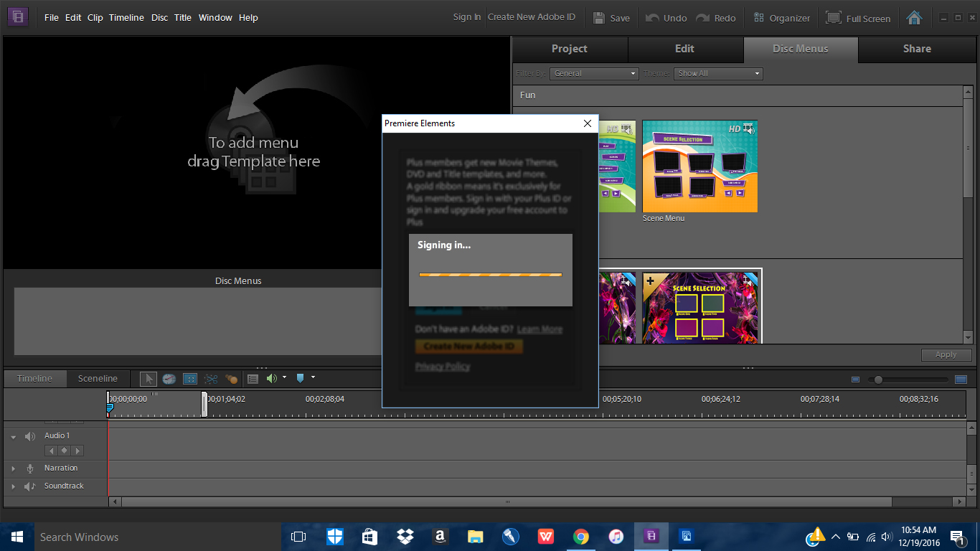Click the Save floppy disk icon

598,18
